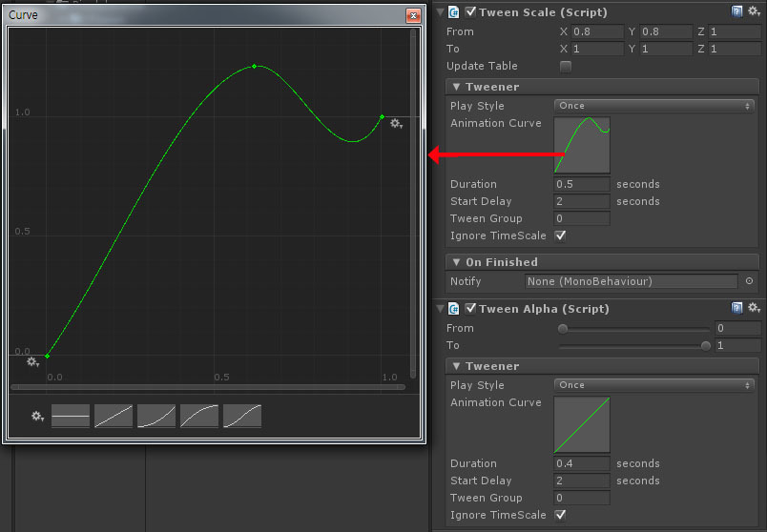Edit Tween Alpha Duration field 0.4

point(582,463)
